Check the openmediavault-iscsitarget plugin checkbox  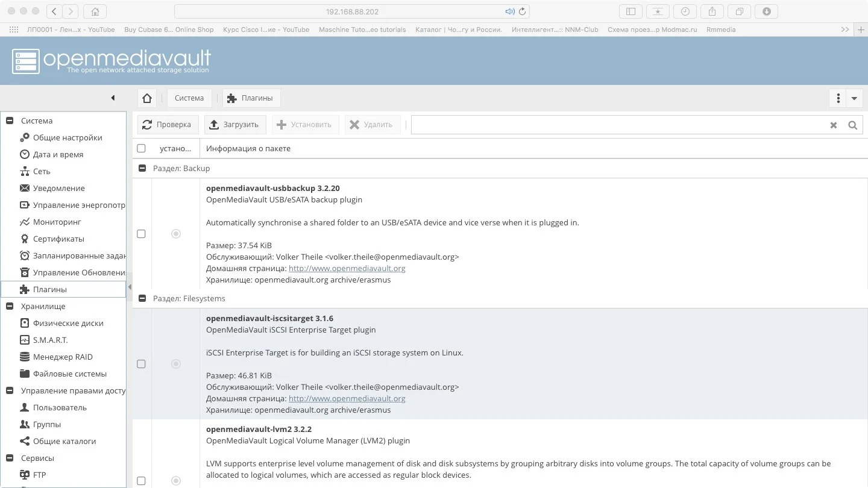pos(141,364)
